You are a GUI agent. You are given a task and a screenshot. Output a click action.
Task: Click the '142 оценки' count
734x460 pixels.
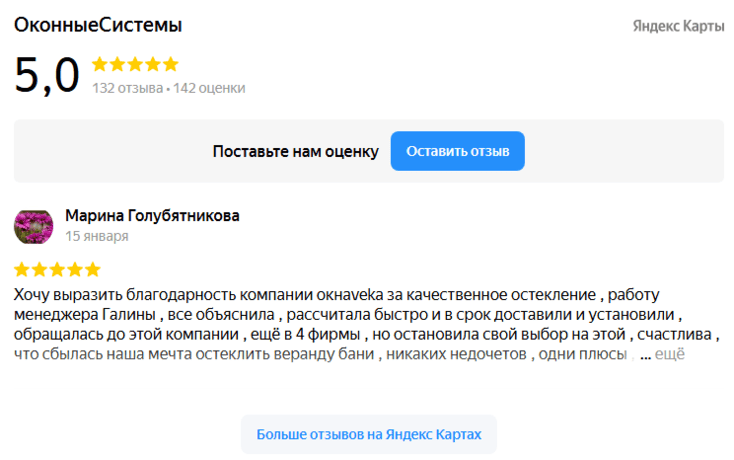209,88
